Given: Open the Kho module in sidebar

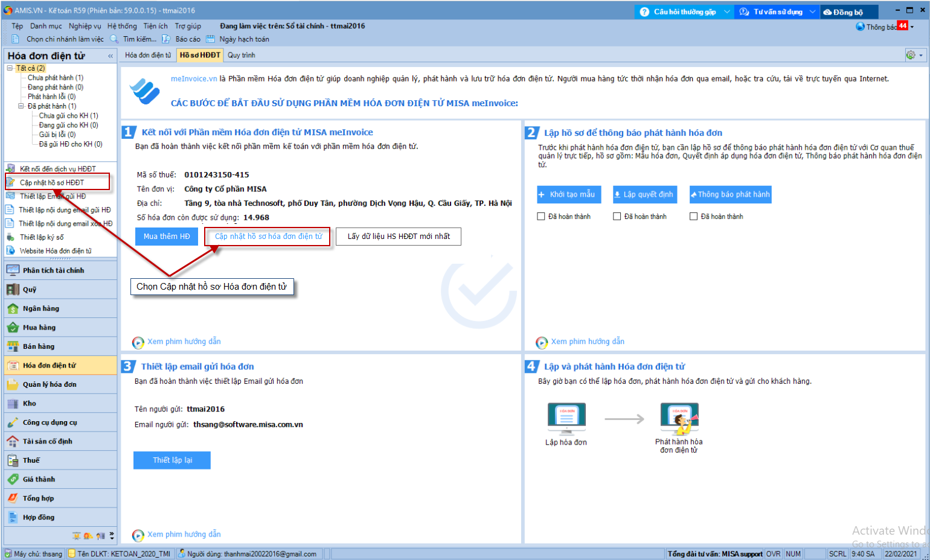Looking at the screenshot, I should (x=29, y=403).
